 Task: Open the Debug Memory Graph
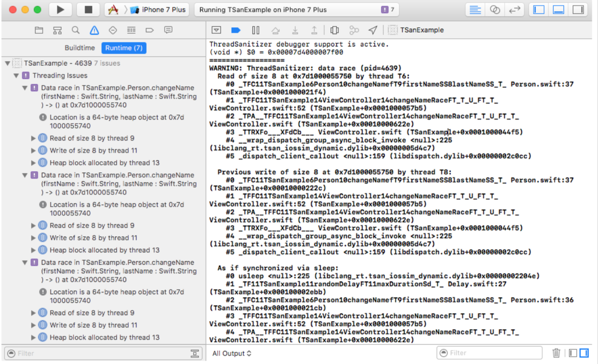[354, 30]
